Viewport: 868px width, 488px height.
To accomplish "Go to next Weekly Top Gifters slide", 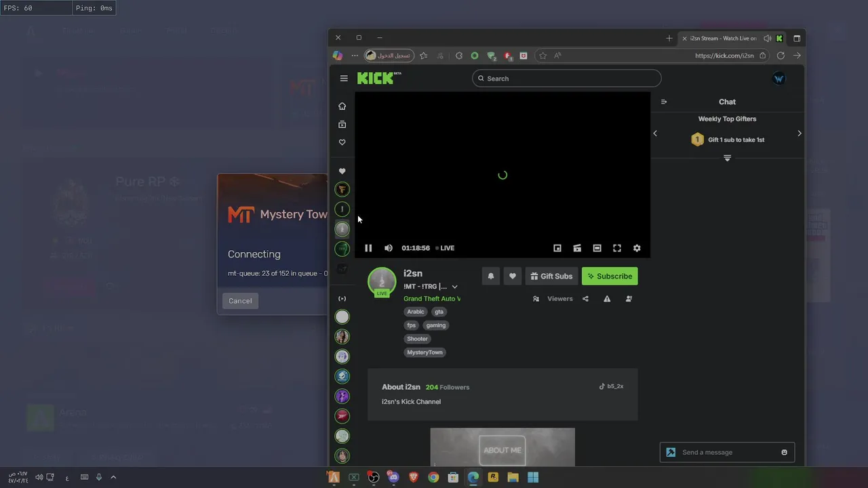I will 800,134.
